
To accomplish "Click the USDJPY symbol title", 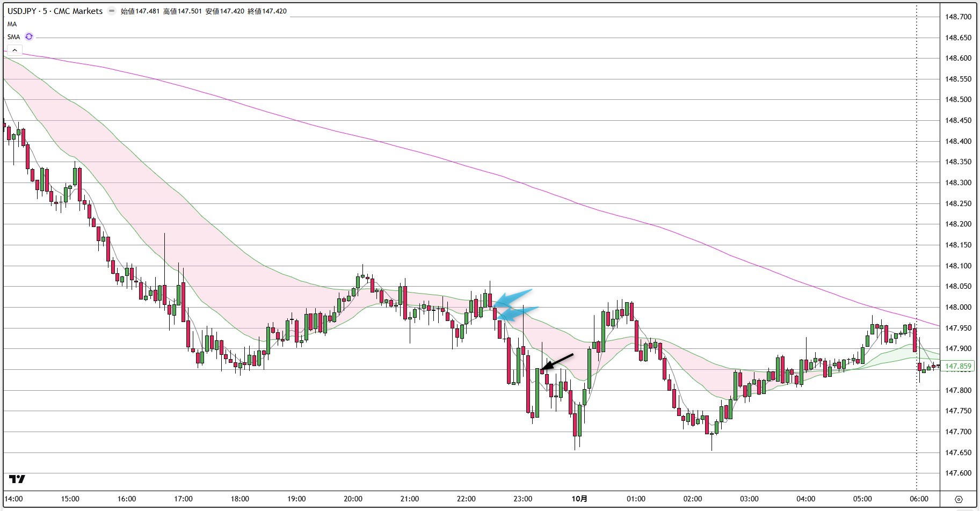I will coord(54,11).
